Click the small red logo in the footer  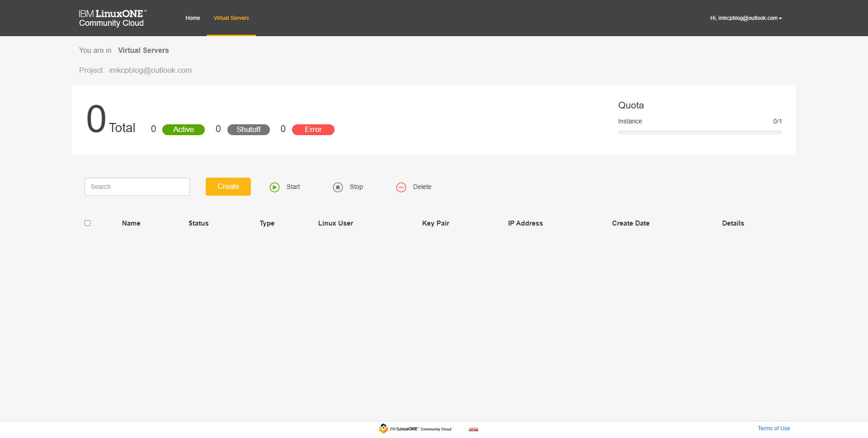click(x=473, y=429)
